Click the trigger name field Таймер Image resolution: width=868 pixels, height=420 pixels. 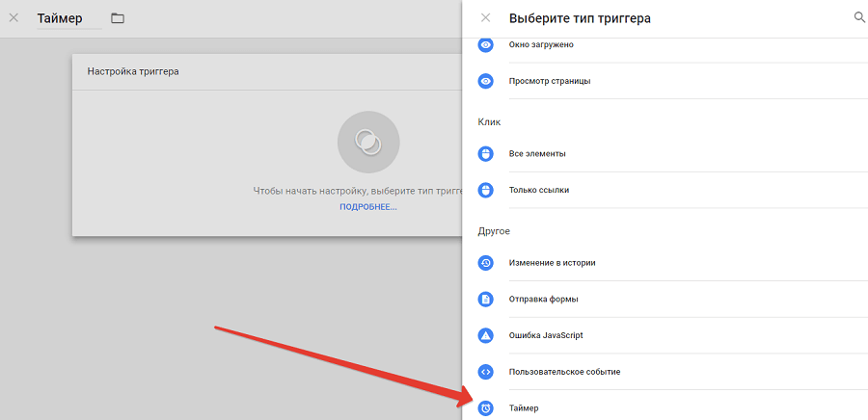coord(68,18)
